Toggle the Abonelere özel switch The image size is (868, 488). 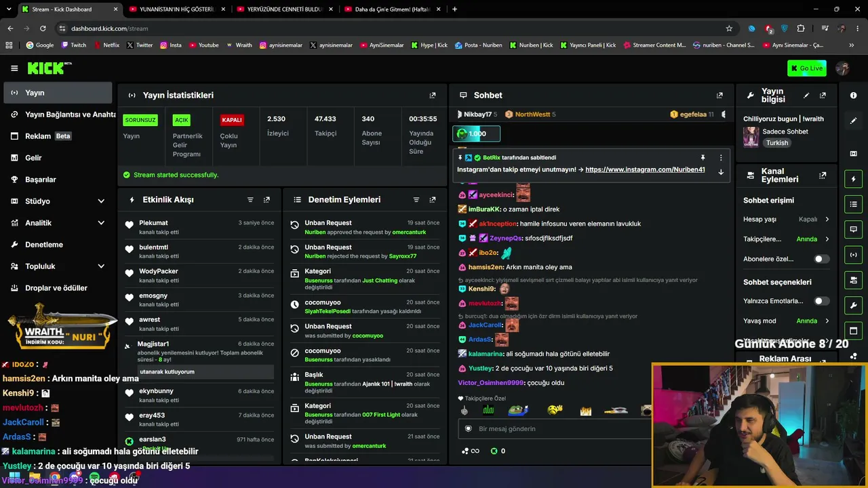point(821,259)
